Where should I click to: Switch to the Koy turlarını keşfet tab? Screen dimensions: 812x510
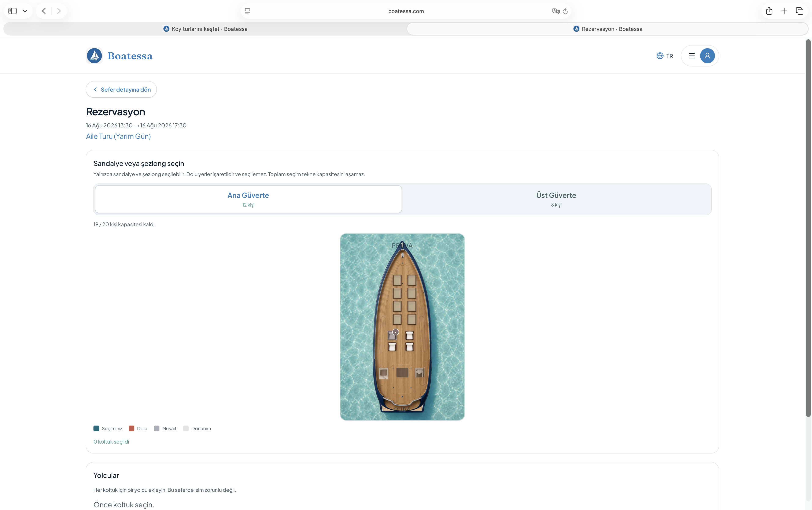tap(205, 29)
